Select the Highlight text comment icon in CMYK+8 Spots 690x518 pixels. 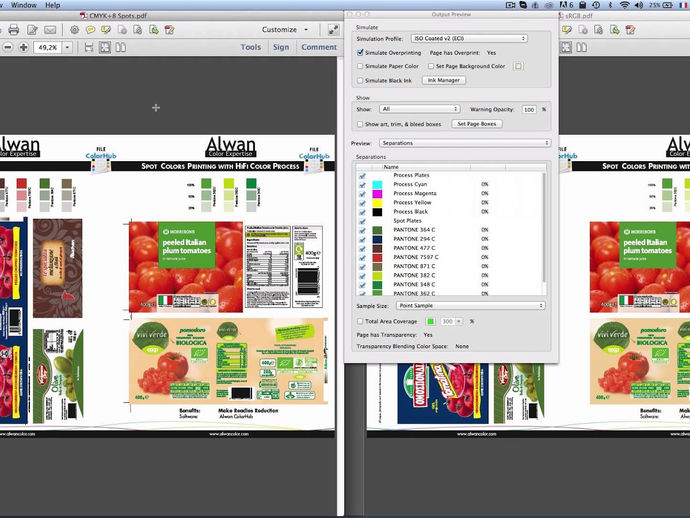coord(106,29)
